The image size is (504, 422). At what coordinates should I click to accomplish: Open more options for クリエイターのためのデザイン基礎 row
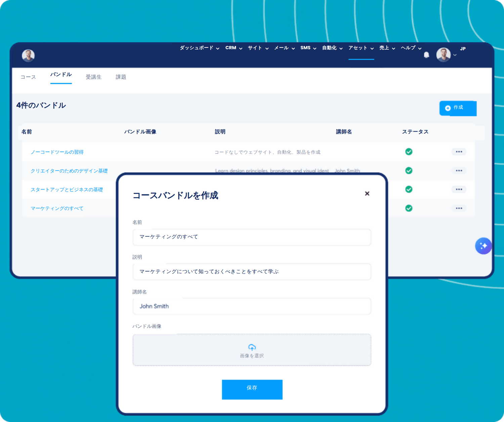[x=459, y=171]
